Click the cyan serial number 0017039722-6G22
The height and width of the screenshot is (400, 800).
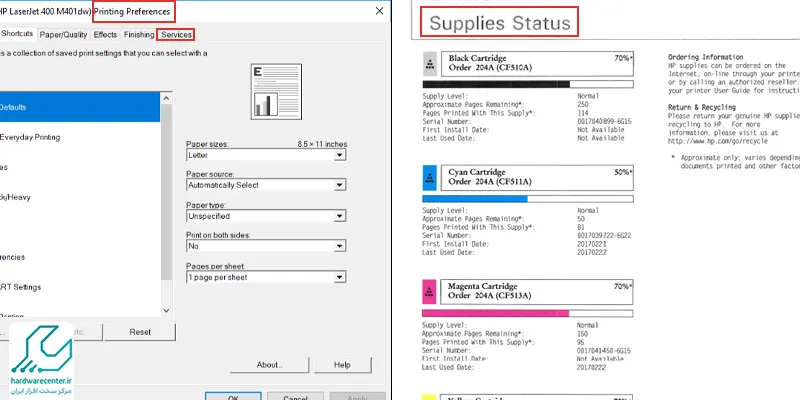604,236
